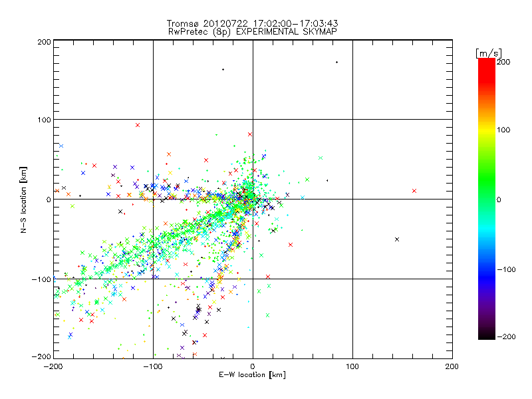This screenshot has height=399, width=532.
Task: Click the y-axis tick label '200' at the top left
Action: 45,42
